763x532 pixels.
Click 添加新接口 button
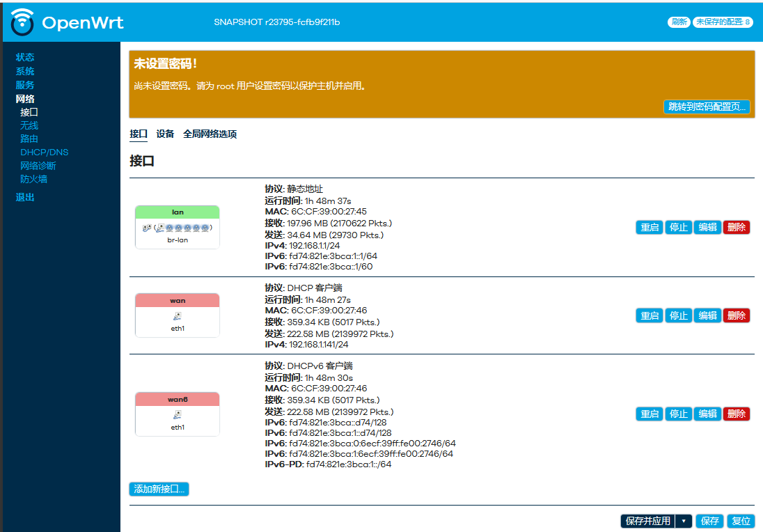[x=159, y=489]
